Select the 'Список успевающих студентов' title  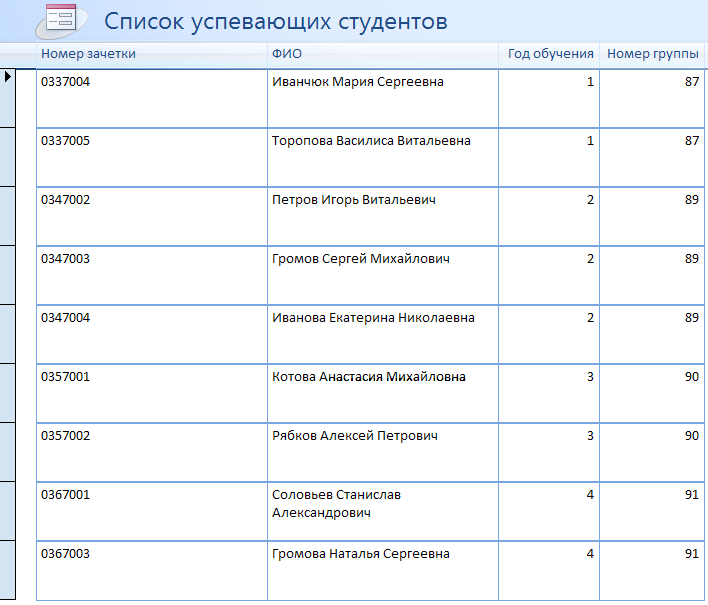pos(275,22)
